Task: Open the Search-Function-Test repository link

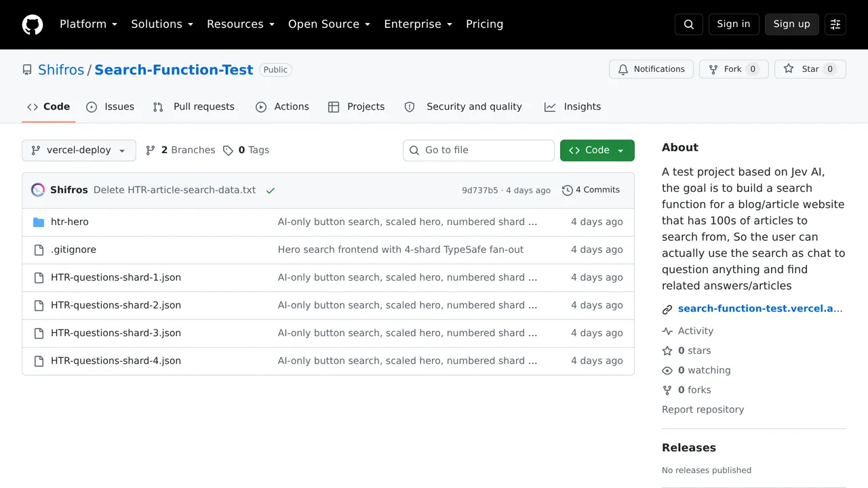Action: click(x=174, y=70)
